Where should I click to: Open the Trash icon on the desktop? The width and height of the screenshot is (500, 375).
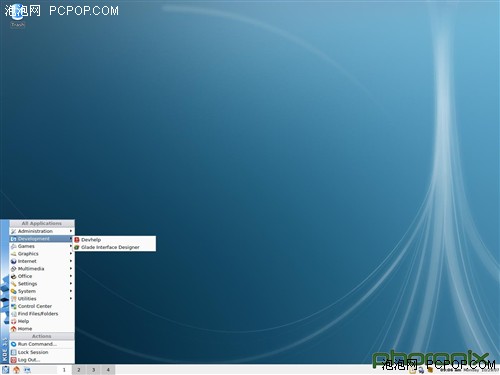click(x=18, y=17)
